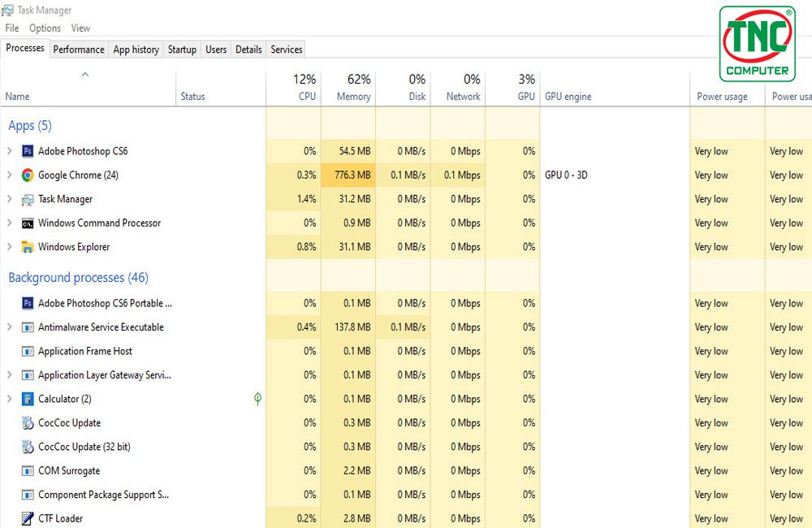Switch to the Performance tab
812x528 pixels.
[x=79, y=50]
